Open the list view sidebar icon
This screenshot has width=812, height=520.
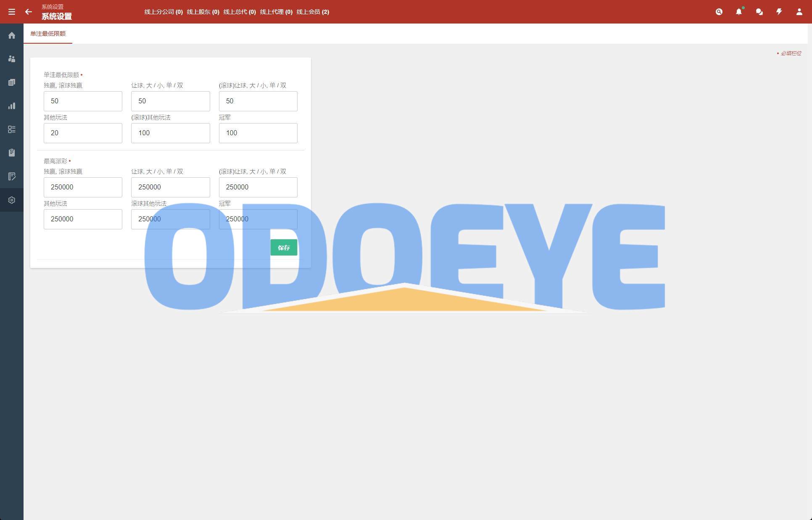point(12,129)
